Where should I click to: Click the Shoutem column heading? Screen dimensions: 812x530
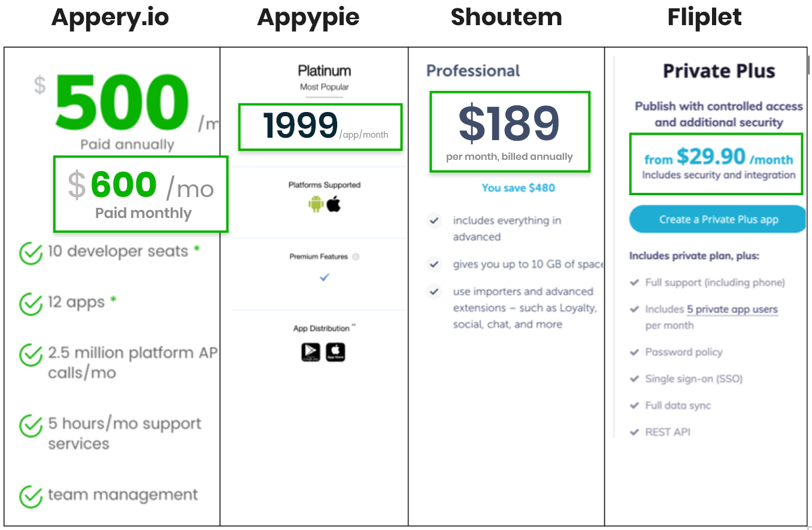506,17
